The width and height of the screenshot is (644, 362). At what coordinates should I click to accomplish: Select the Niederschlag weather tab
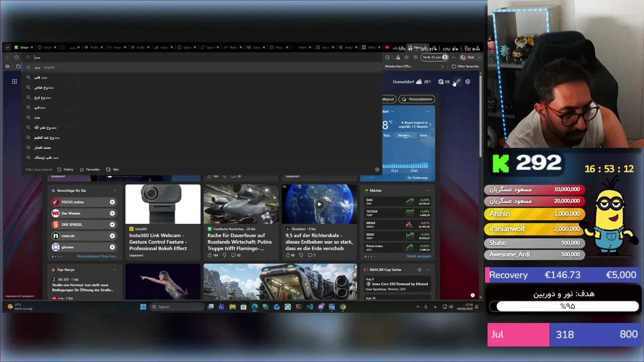pos(405,135)
